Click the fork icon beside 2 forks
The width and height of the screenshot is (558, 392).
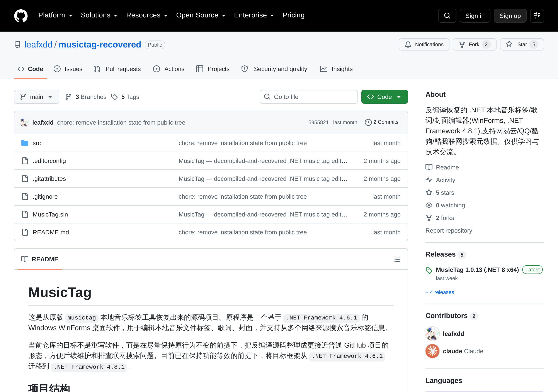click(x=429, y=218)
